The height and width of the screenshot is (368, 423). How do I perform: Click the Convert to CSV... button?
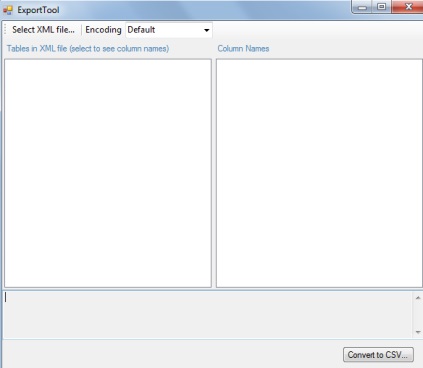378,355
